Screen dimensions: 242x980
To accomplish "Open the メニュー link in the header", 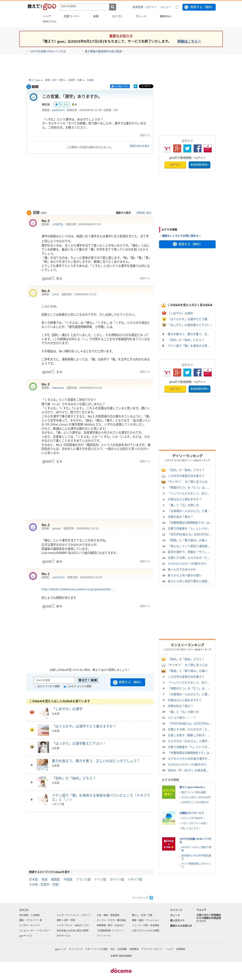I will tap(166, 7).
